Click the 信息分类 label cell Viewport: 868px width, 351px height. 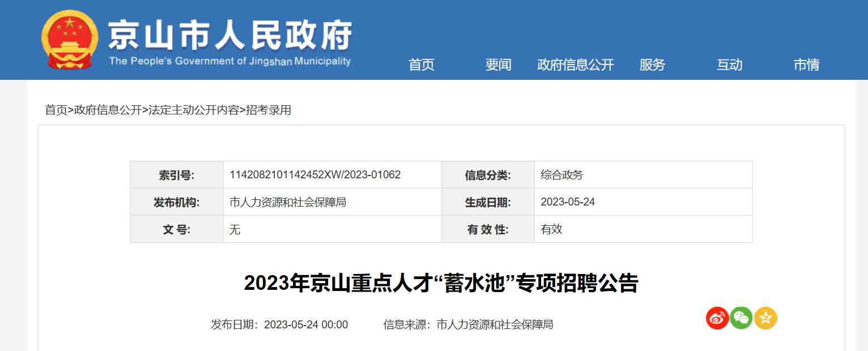pos(488,175)
